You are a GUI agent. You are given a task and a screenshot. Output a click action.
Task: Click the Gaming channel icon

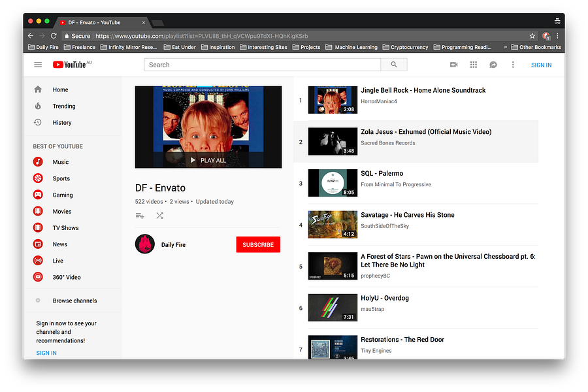click(x=38, y=195)
